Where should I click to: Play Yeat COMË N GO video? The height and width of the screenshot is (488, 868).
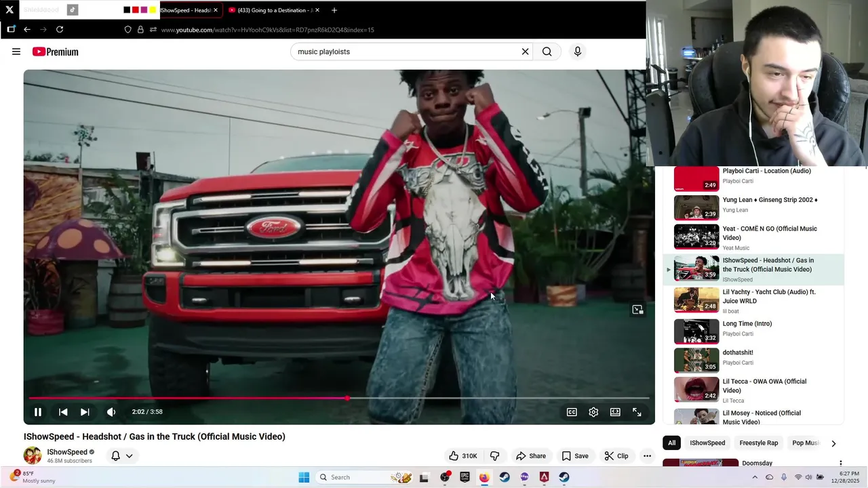(x=753, y=237)
